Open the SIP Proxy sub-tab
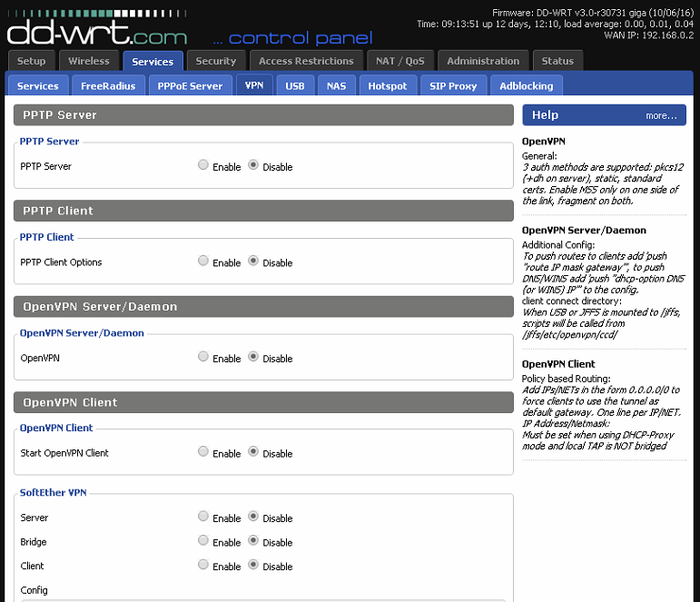Viewport: 700px width, 602px height. click(x=453, y=86)
